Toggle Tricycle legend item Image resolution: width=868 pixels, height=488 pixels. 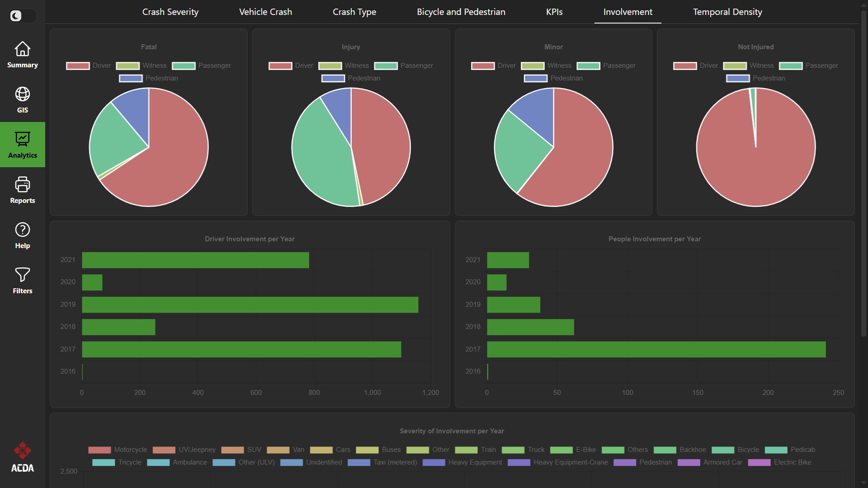click(x=117, y=462)
